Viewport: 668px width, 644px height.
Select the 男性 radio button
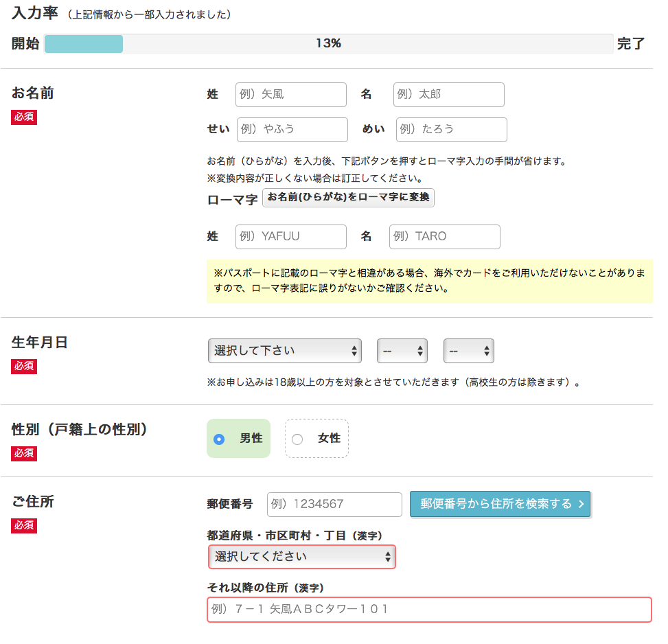click(x=220, y=439)
